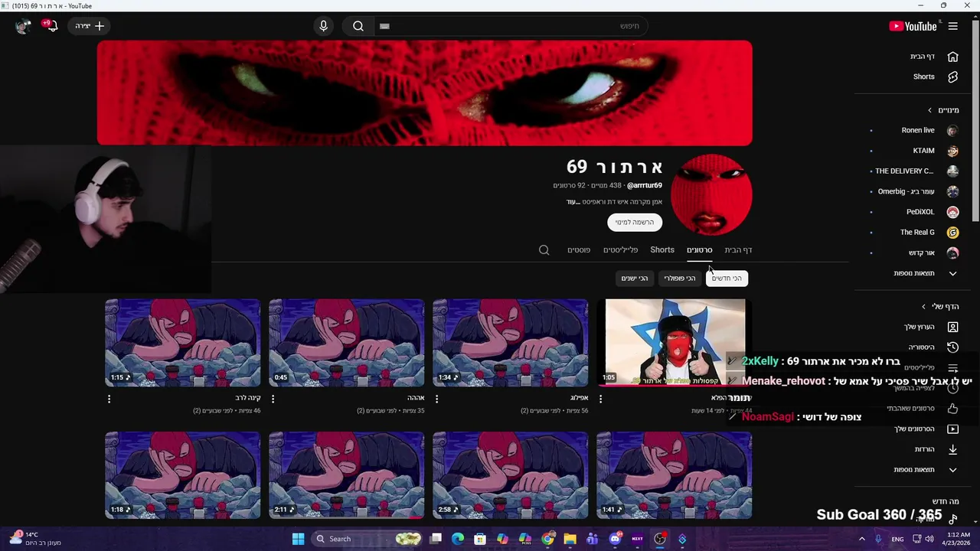Open the second-row video with duration 1:41

674,475
